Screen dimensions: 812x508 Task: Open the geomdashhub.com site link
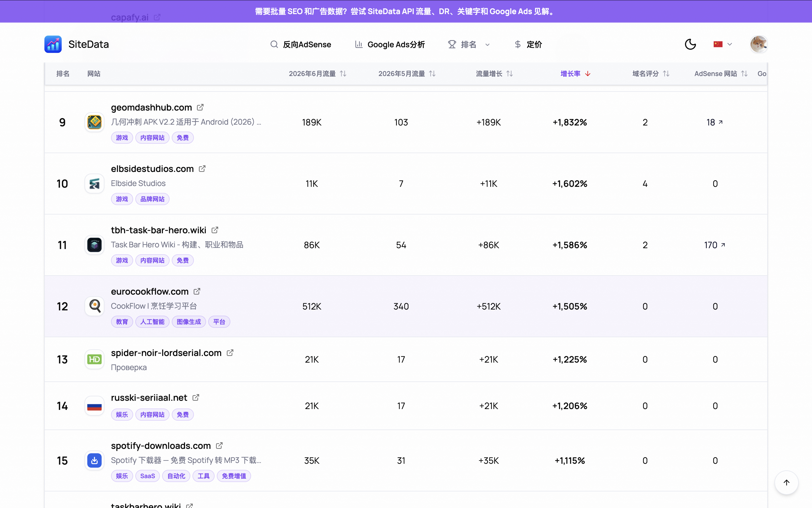(x=151, y=107)
